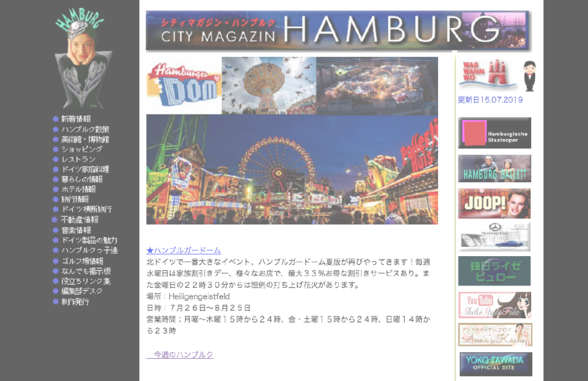Open 美術館・博物館 menu item
The height and width of the screenshot is (381, 588).
85,140
